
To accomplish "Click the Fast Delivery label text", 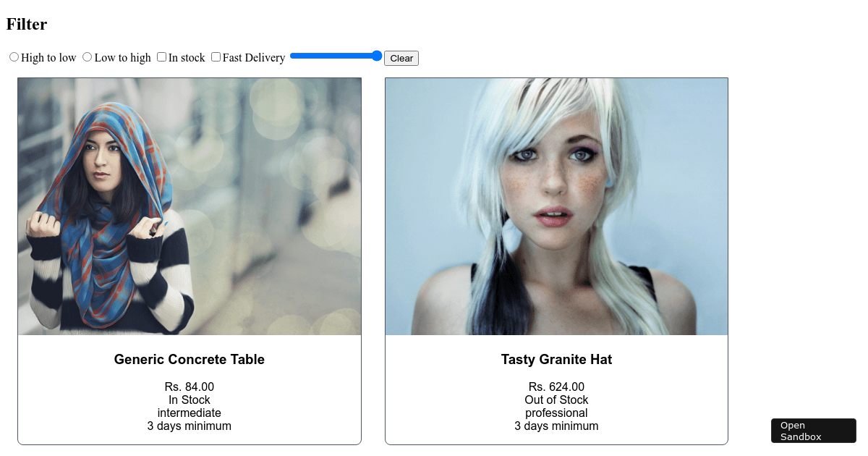I will [254, 58].
